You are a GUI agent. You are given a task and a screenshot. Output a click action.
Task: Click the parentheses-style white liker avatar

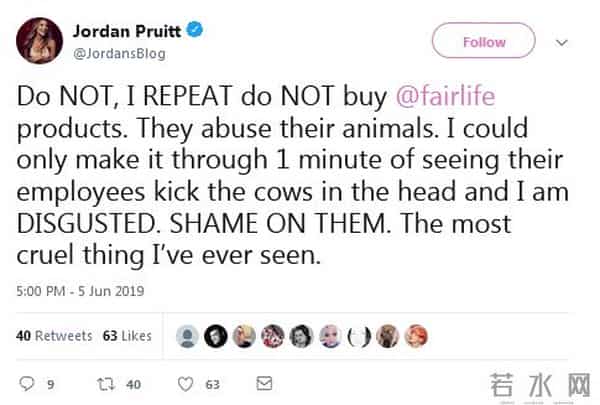point(360,336)
